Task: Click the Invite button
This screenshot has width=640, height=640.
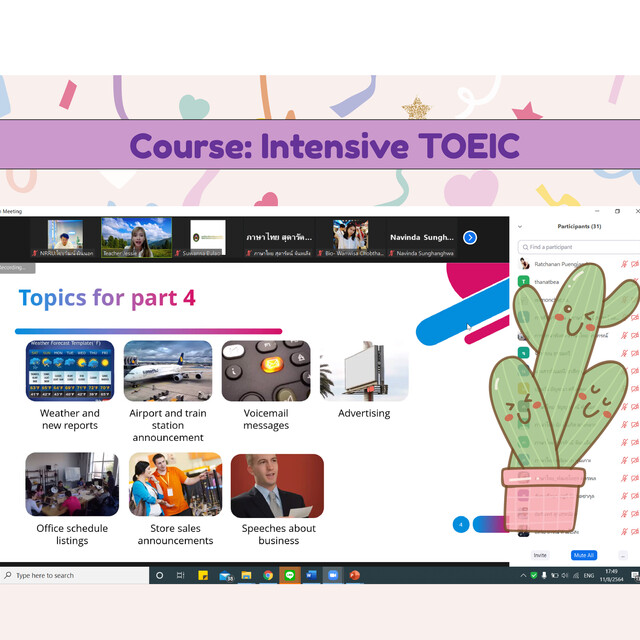Action: click(x=540, y=555)
